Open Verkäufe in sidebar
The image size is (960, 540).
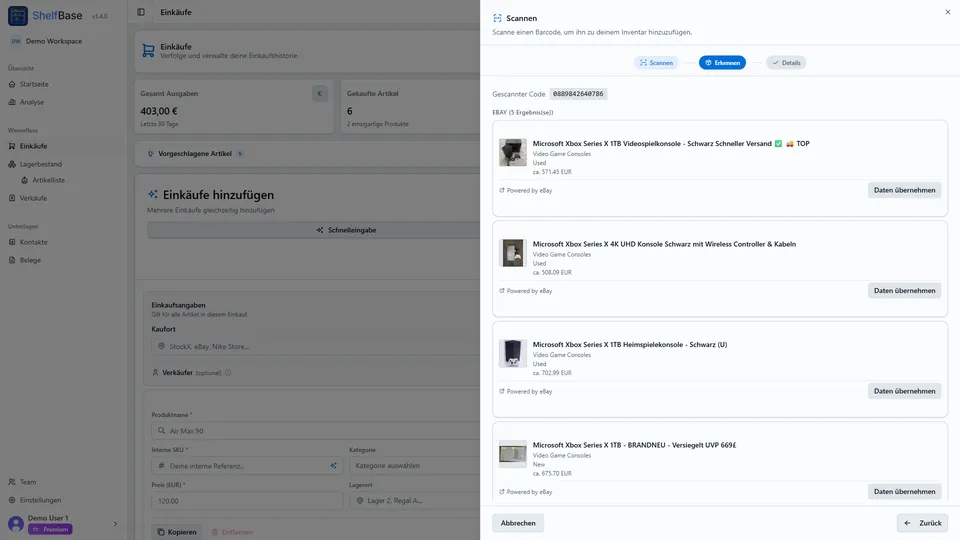coord(33,198)
